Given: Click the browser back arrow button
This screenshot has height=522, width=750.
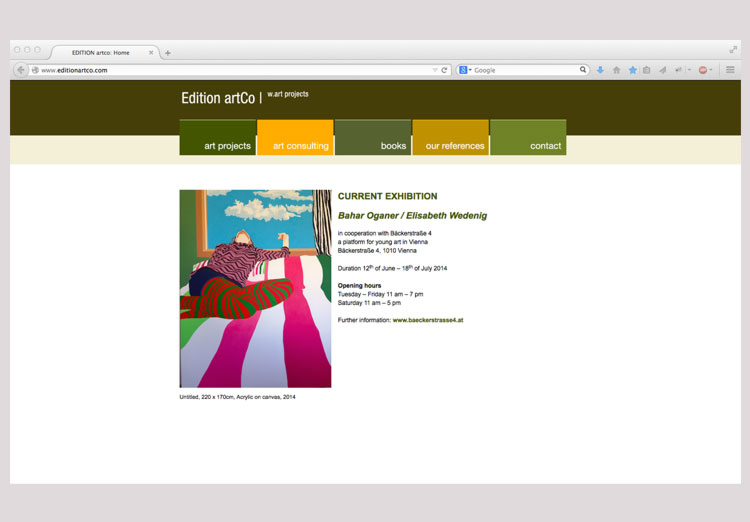Looking at the screenshot, I should click(21, 70).
